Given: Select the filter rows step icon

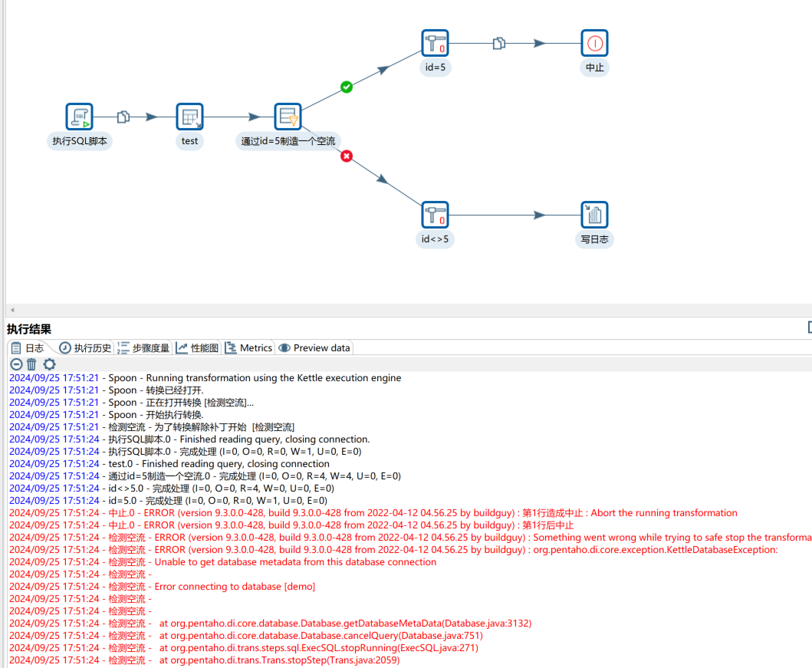Looking at the screenshot, I should (288, 117).
